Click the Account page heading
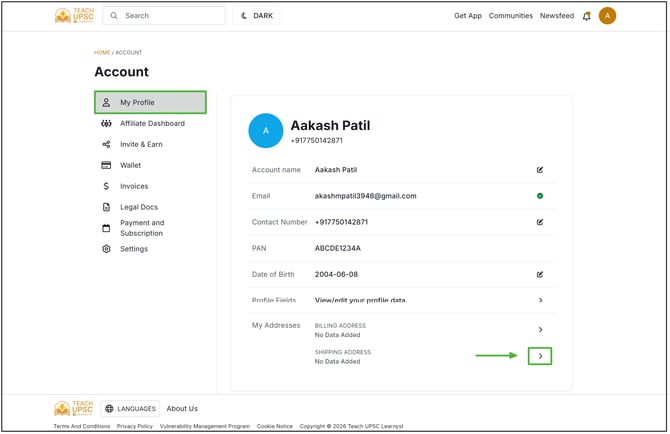 pos(122,72)
